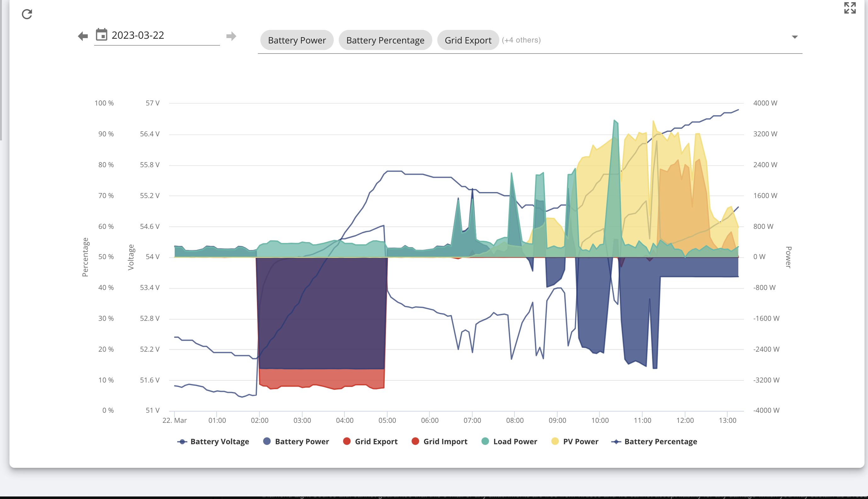Toggle Battery Voltage series in legend

[213, 441]
